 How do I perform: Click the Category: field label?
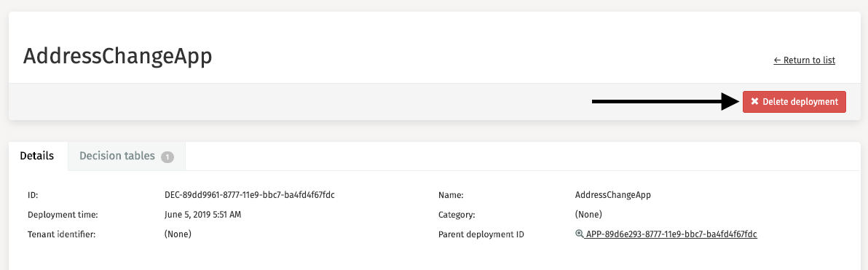coord(457,215)
